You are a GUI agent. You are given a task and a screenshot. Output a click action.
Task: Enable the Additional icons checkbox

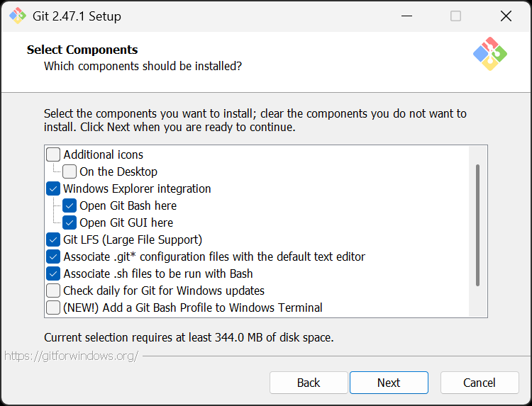(53, 154)
